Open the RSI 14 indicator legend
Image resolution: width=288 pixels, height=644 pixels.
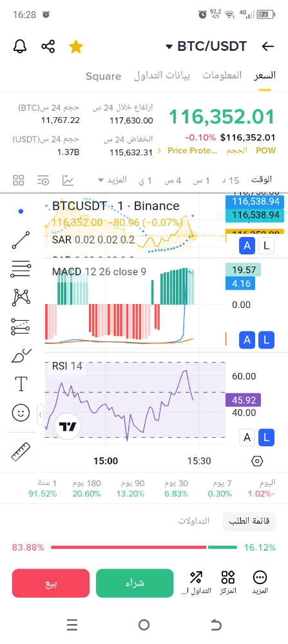(x=67, y=366)
